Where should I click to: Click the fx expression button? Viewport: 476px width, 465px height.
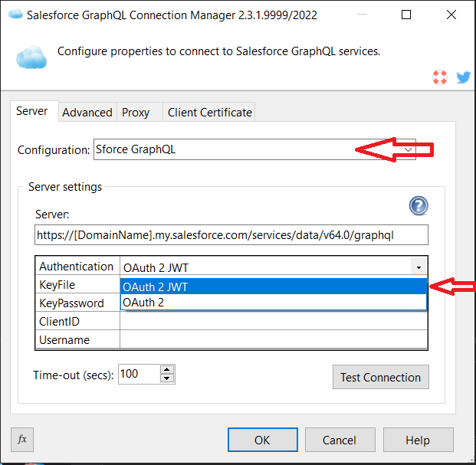point(22,439)
